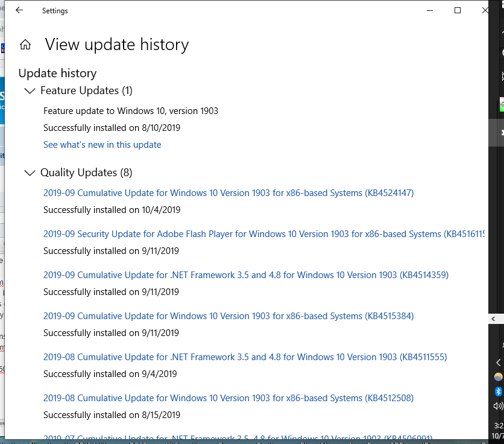Click the scroll-left arrow in right panel

[x=493, y=319]
